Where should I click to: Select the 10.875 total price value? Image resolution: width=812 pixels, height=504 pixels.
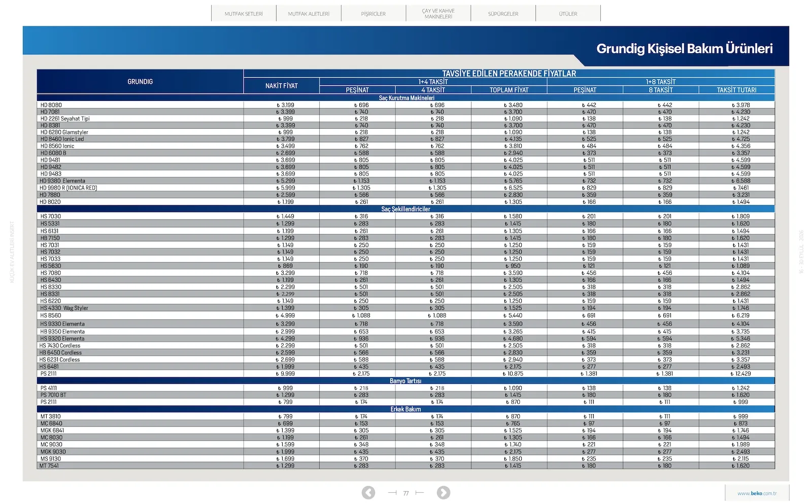(513, 374)
